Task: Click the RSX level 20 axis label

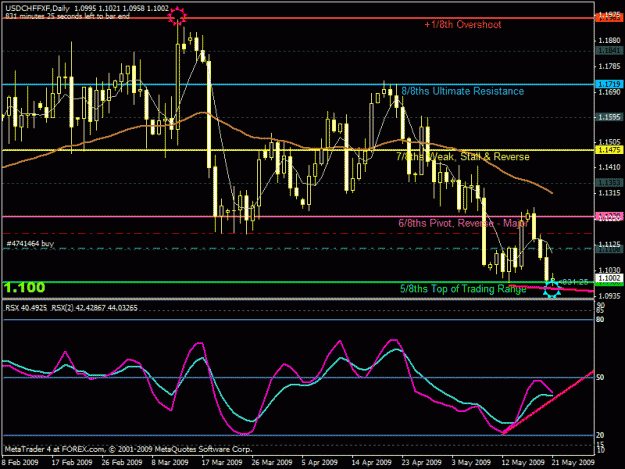Action: tap(600, 435)
